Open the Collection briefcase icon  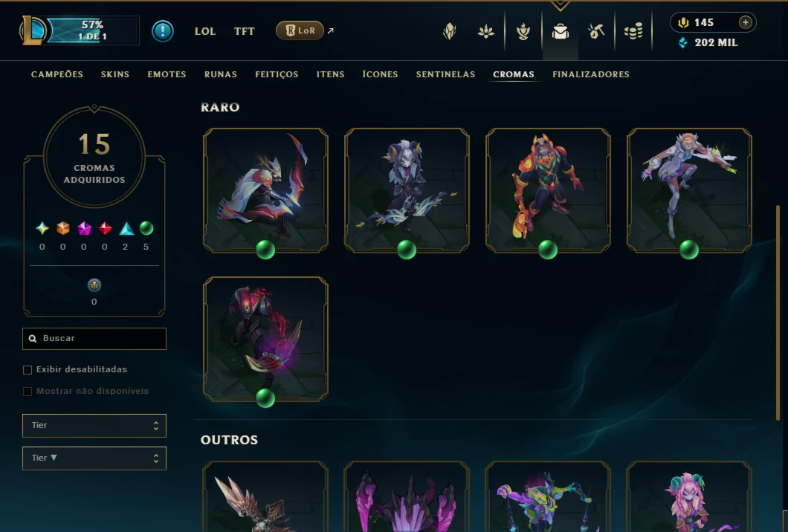[561, 32]
